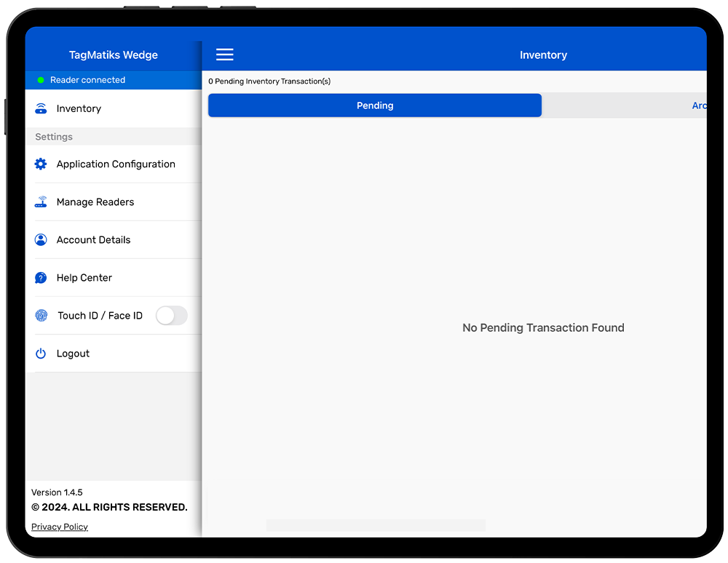The height and width of the screenshot is (563, 728).
Task: Click the horizontal scrollbar at the bottom
Action: (x=376, y=525)
